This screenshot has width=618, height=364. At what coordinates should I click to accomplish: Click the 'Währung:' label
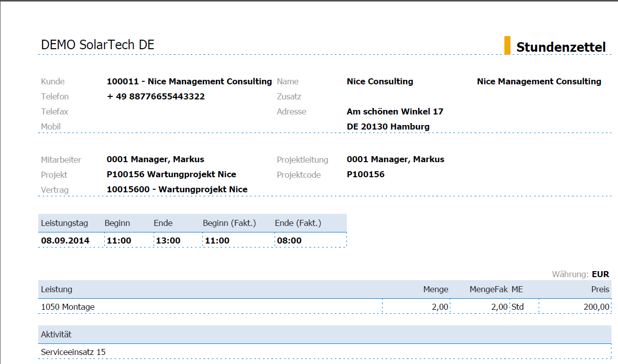point(570,274)
